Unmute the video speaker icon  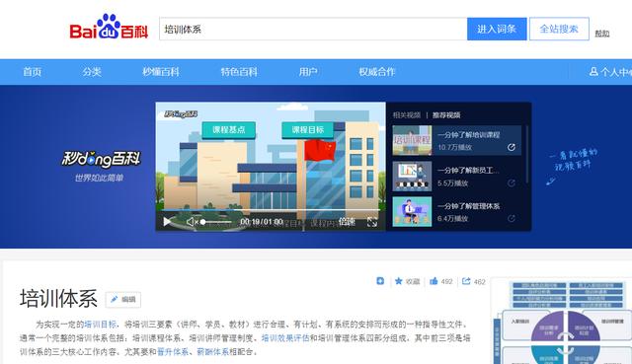click(x=192, y=222)
